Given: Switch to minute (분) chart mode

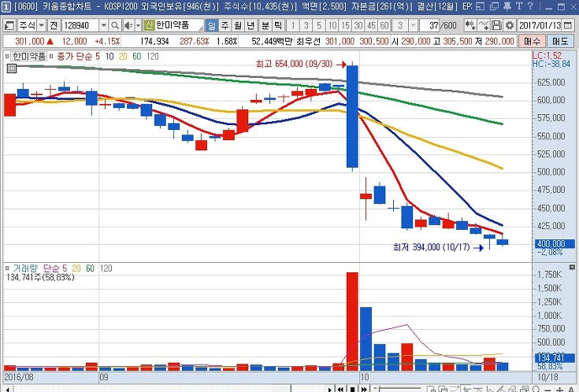Looking at the screenshot, I should pyautogui.click(x=265, y=25).
